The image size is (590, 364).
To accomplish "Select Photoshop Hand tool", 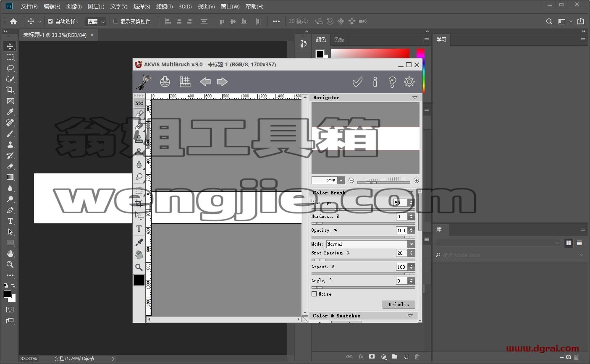I will tap(10, 254).
